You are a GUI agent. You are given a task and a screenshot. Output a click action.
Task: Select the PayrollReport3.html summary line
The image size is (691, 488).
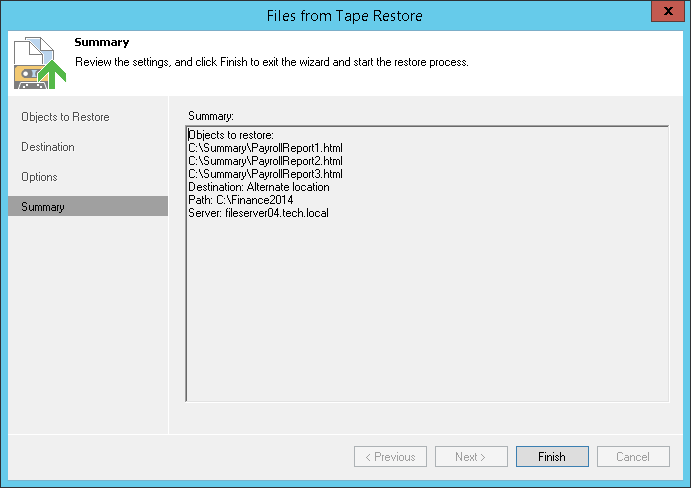click(265, 174)
